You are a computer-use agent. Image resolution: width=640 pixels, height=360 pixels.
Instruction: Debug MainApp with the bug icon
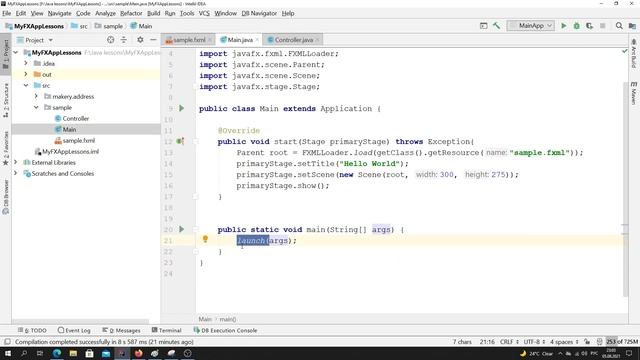(576, 26)
